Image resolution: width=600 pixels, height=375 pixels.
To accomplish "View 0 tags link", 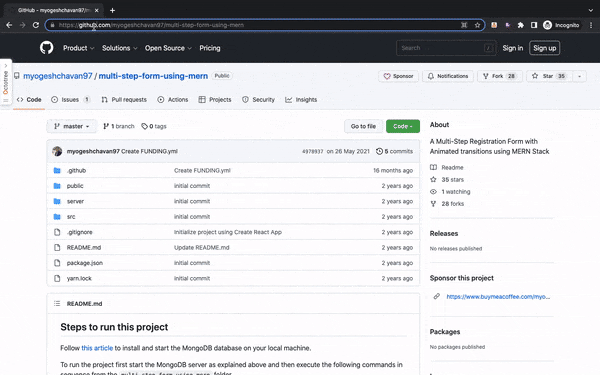I will (154, 126).
